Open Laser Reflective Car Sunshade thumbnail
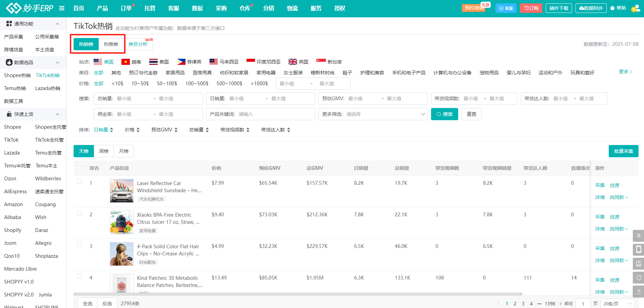 122,191
